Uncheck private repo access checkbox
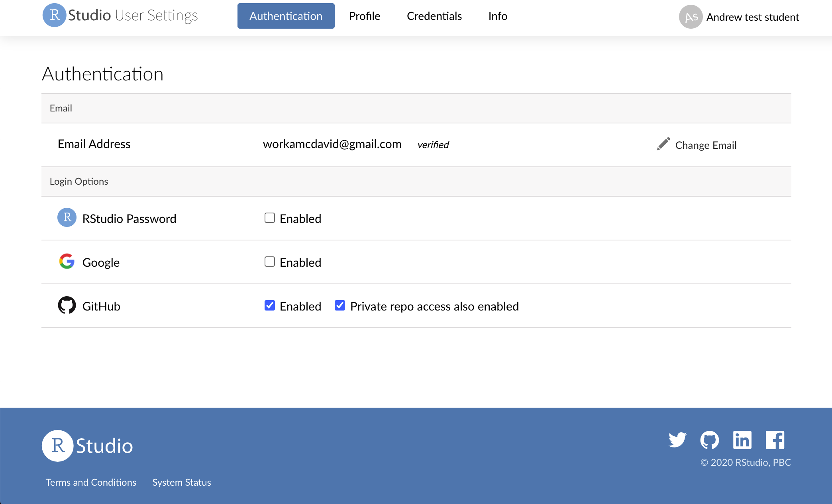832x504 pixels. (x=340, y=305)
